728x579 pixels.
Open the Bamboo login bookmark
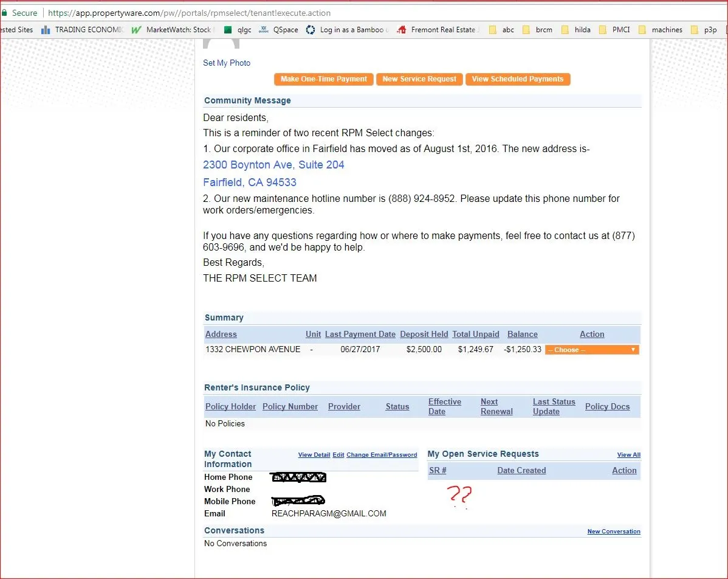coord(347,30)
